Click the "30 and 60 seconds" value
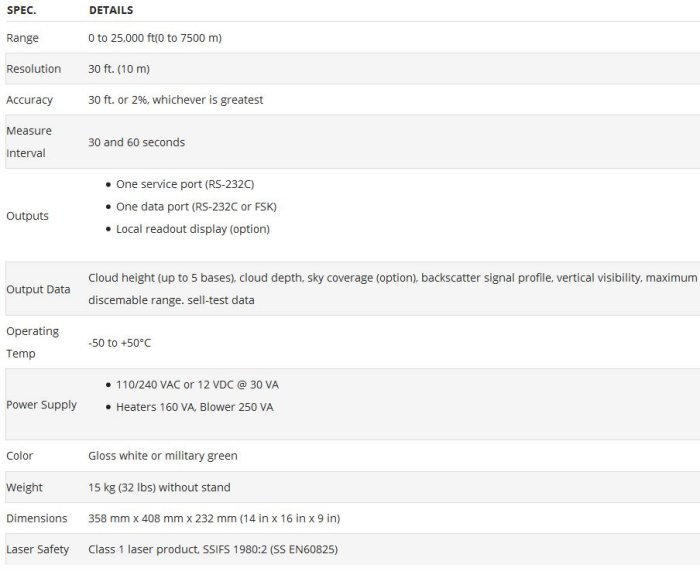Viewport: 700px width, 578px height. click(136, 142)
